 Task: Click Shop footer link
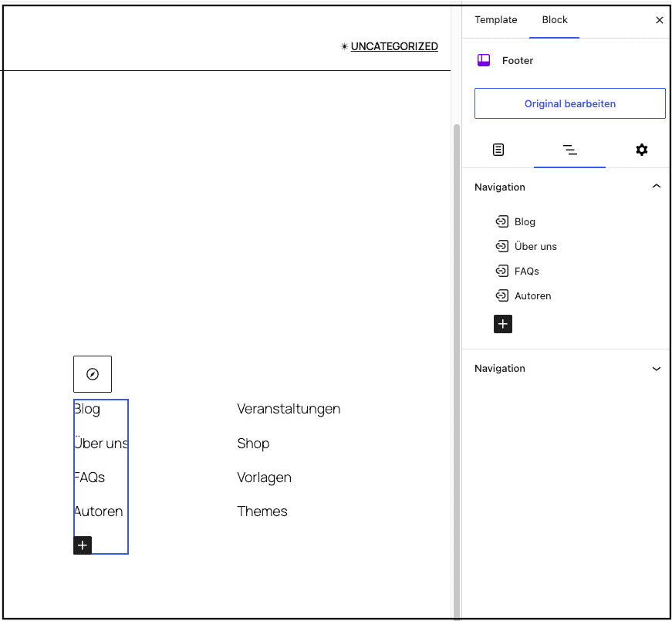coord(253,443)
